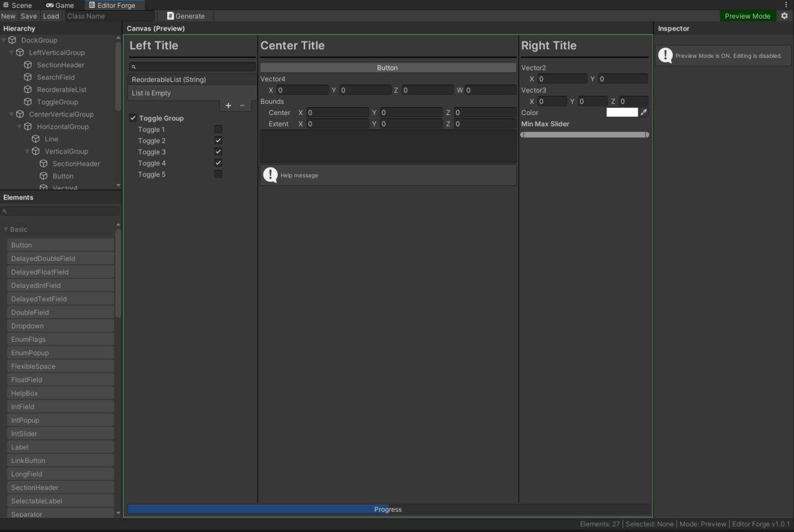Screen dimensions: 794x532
Task: Enable the Toggle 5 checkbox
Action: [x=218, y=174]
